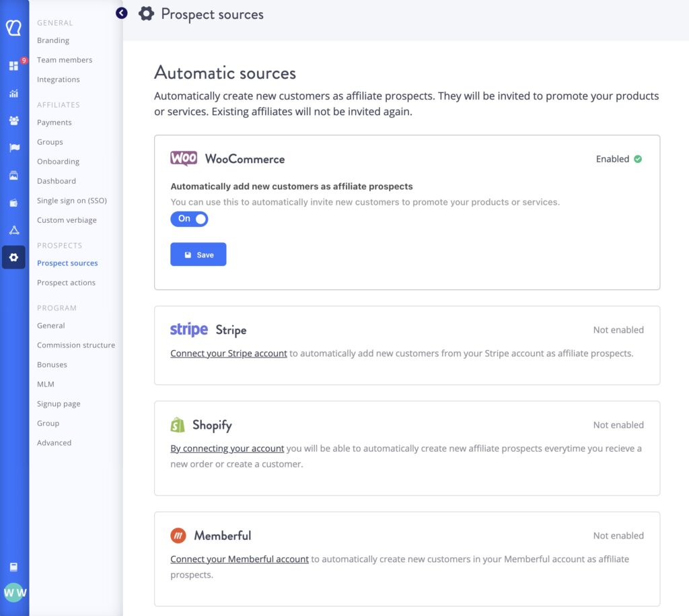This screenshot has width=689, height=616.
Task: Open the affiliates people icon in sidebar
Action: pos(14,121)
